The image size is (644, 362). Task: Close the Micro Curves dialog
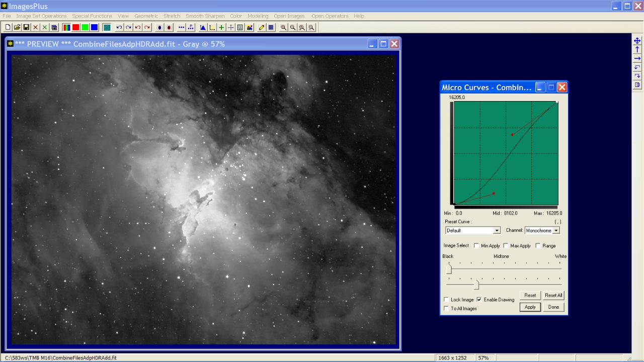click(x=562, y=87)
